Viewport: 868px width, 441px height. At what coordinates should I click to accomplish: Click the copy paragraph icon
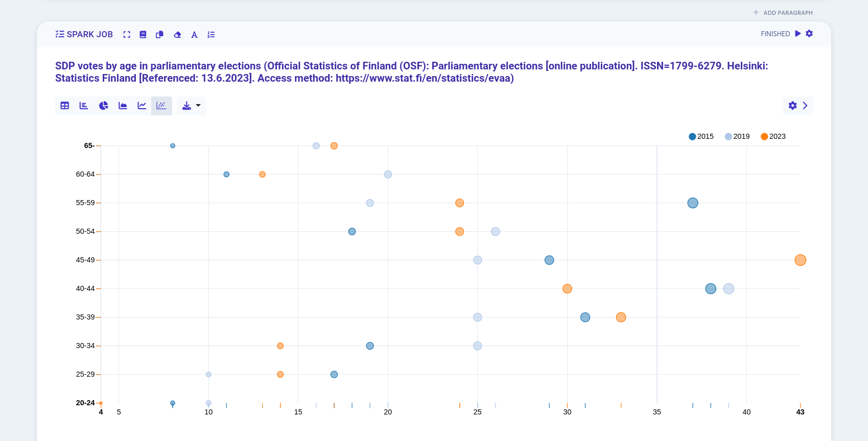coord(159,35)
